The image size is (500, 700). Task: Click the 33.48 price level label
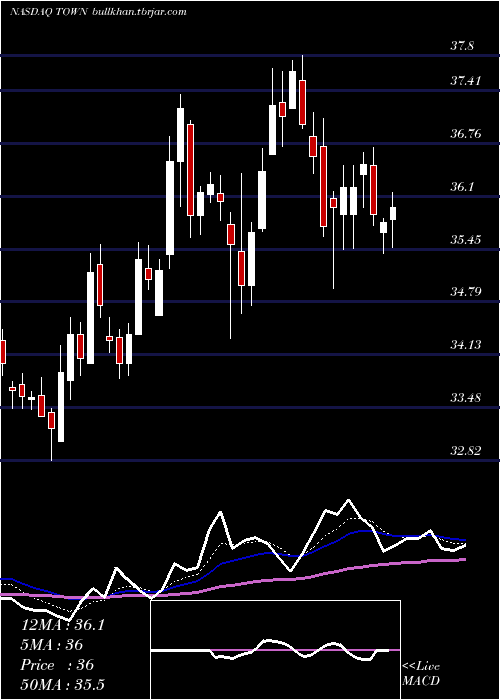466,397
